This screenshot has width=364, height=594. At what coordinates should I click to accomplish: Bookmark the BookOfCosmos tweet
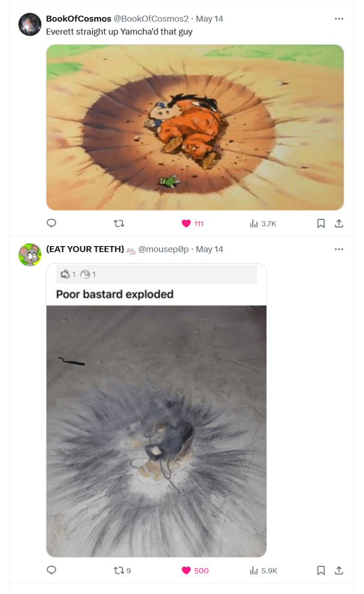tap(321, 224)
